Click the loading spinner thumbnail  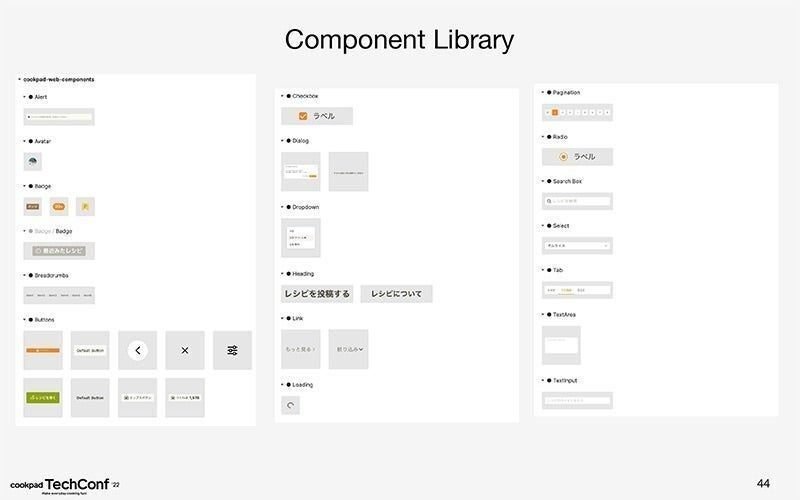(x=290, y=406)
